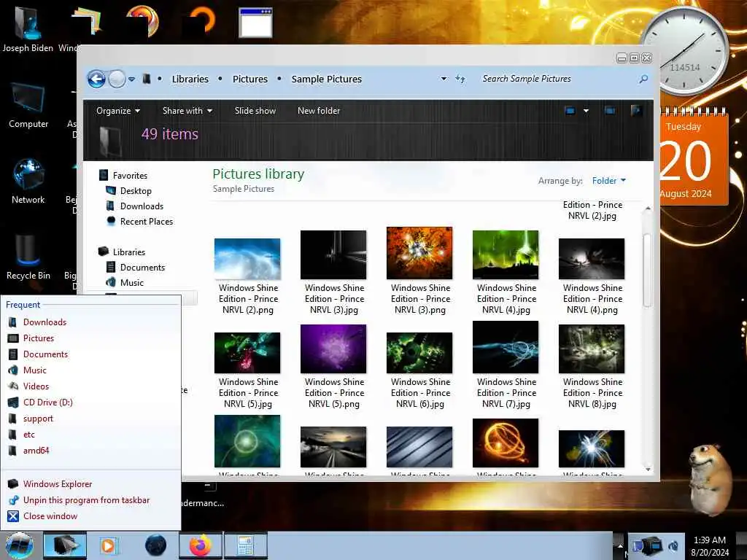Image resolution: width=747 pixels, height=560 pixels.
Task: Select thumbnail Prince NRVL (2).png
Action: click(248, 259)
